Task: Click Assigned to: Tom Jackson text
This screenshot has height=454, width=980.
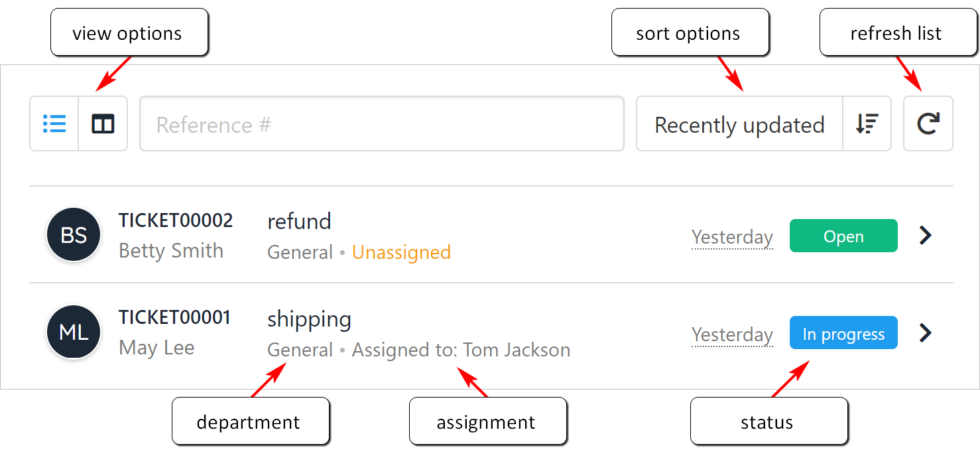Action: coord(461,350)
